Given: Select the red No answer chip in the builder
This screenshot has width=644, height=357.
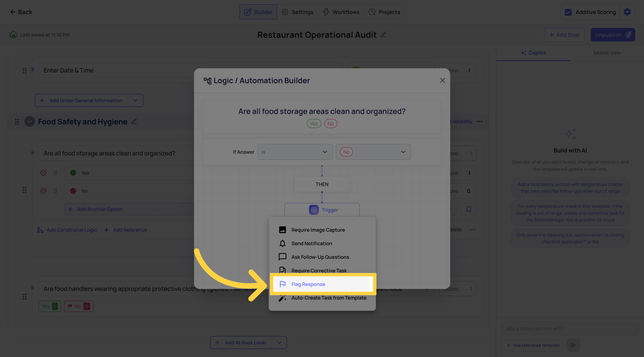Looking at the screenshot, I should 331,124.
